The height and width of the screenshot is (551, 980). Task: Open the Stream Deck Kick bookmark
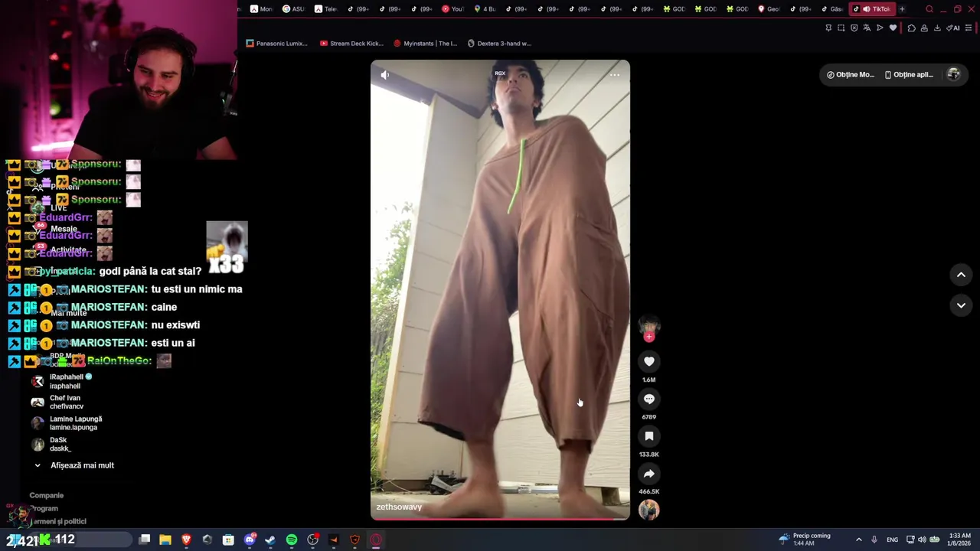click(x=351, y=44)
